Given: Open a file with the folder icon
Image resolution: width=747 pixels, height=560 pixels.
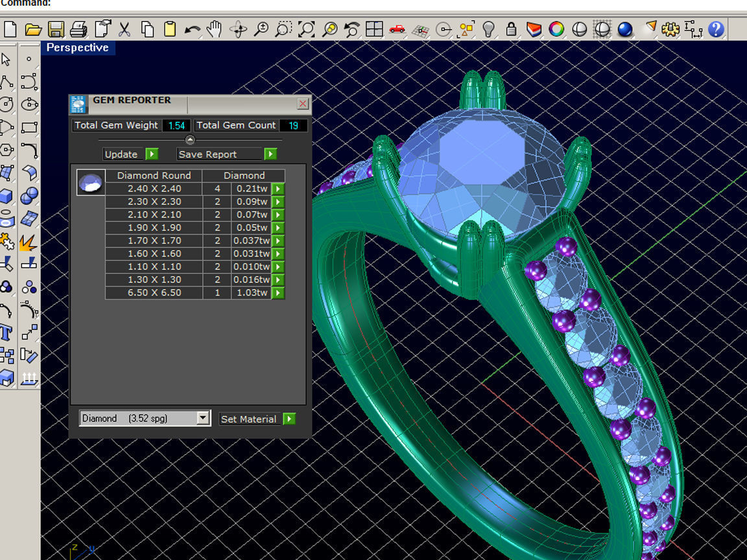Looking at the screenshot, I should pos(33,30).
